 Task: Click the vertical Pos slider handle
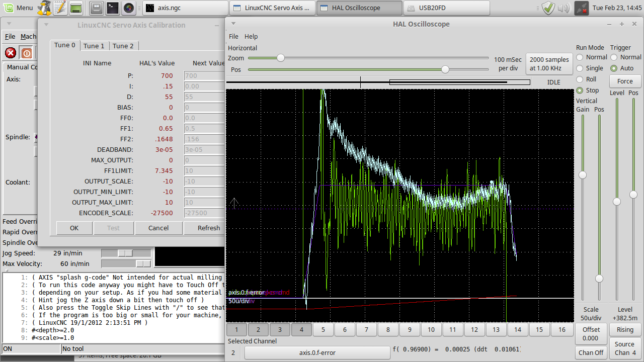click(599, 279)
